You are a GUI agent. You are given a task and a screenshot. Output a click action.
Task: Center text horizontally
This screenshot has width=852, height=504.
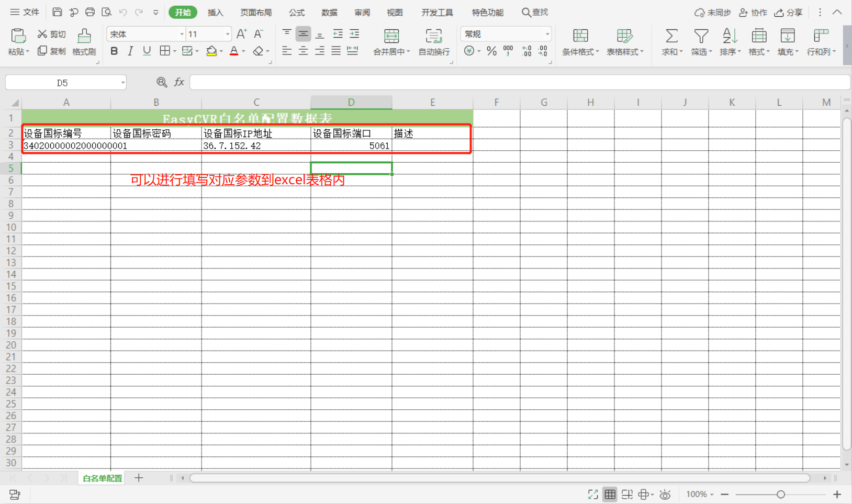[x=303, y=51]
